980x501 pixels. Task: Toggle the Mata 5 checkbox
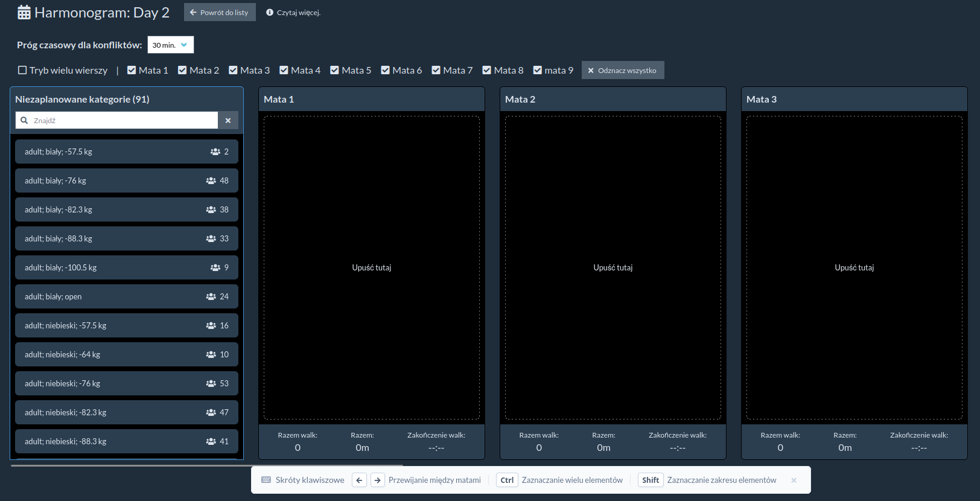pyautogui.click(x=334, y=71)
